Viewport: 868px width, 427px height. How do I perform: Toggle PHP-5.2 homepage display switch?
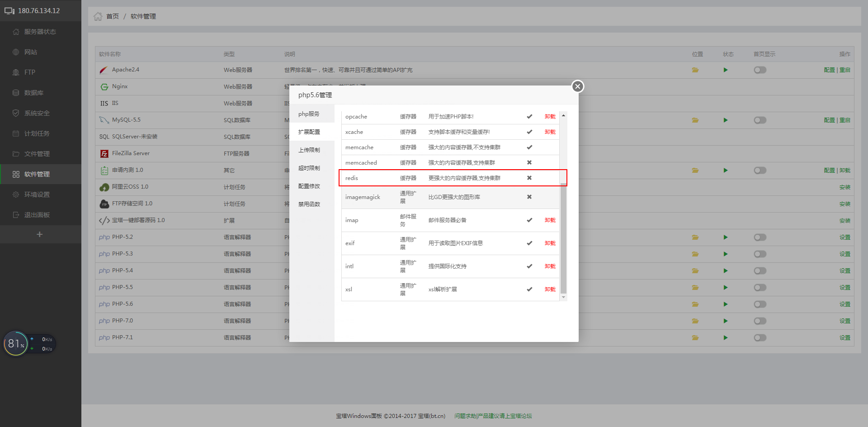pyautogui.click(x=760, y=237)
